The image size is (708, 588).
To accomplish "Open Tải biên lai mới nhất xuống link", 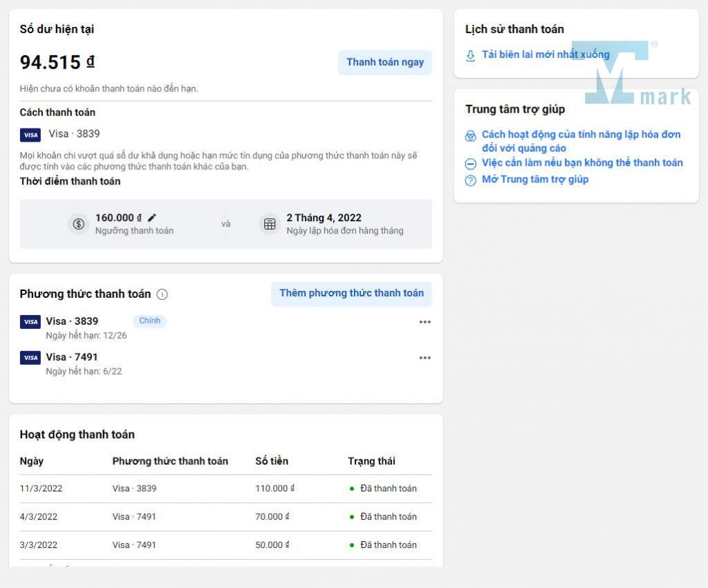I will 546,55.
